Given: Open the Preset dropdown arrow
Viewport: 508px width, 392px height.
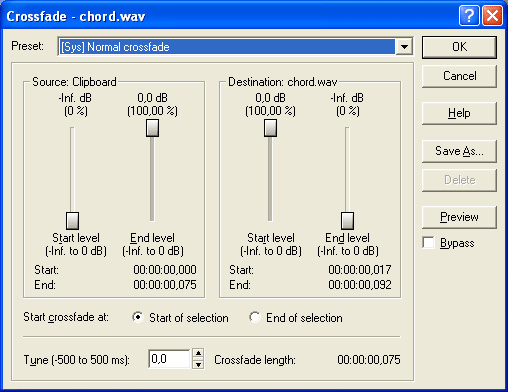Looking at the screenshot, I should [404, 47].
